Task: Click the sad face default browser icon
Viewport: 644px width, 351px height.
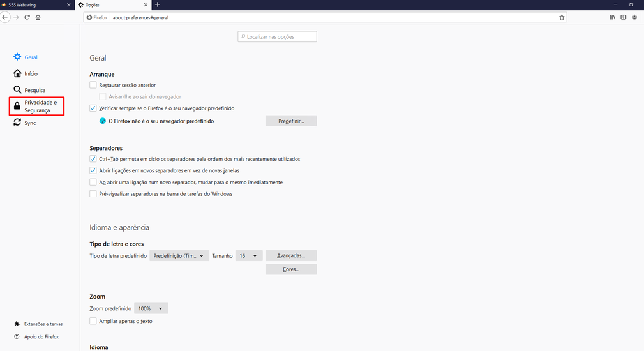Action: click(x=103, y=121)
